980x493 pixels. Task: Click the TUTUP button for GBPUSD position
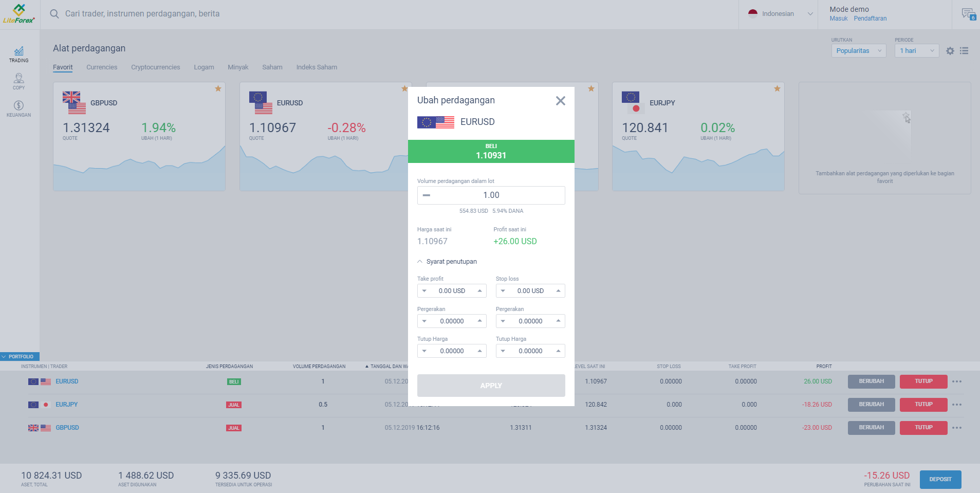(923, 427)
